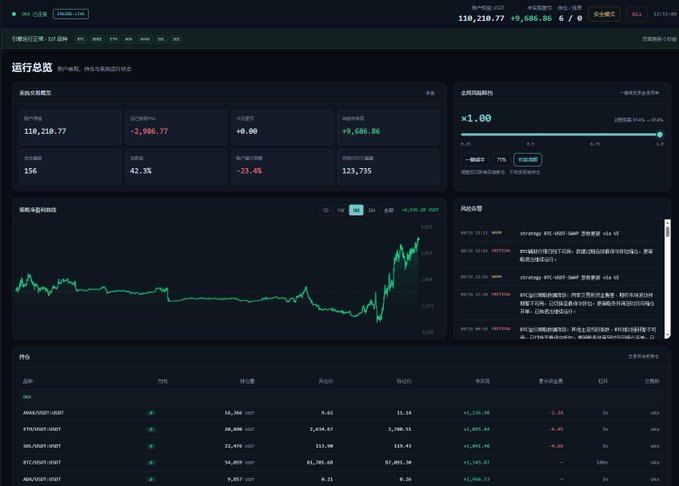
Task: Select the SOL/USDT:USDT position row
Action: (340, 446)
